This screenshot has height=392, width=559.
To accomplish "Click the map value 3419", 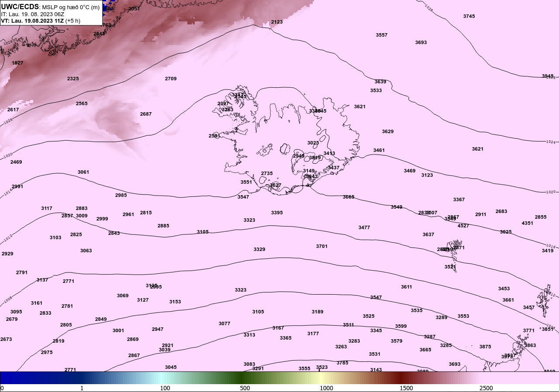I will pos(548,251).
